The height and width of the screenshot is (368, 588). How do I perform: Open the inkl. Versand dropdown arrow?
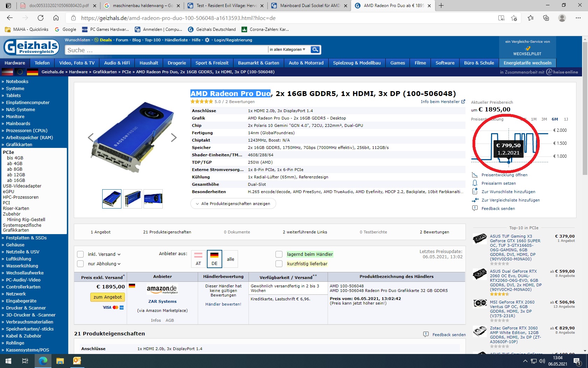[119, 254]
